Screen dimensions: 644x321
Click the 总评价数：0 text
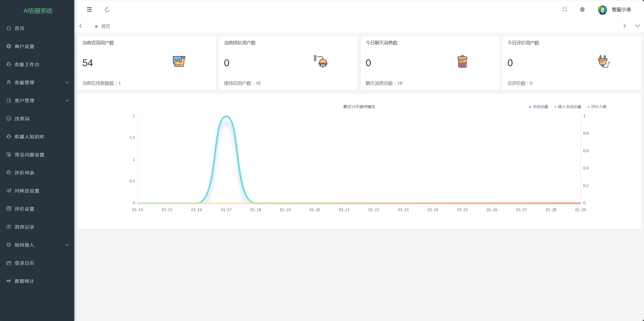pyautogui.click(x=520, y=83)
